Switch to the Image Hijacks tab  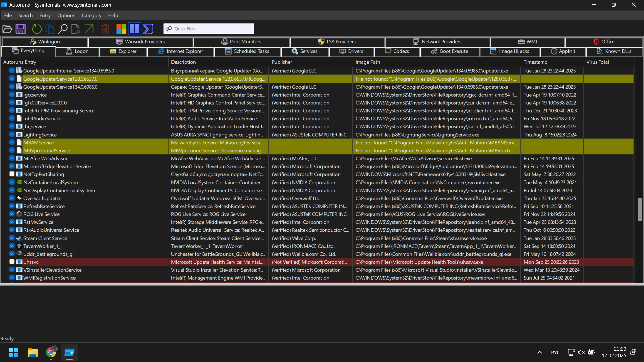pos(510,51)
